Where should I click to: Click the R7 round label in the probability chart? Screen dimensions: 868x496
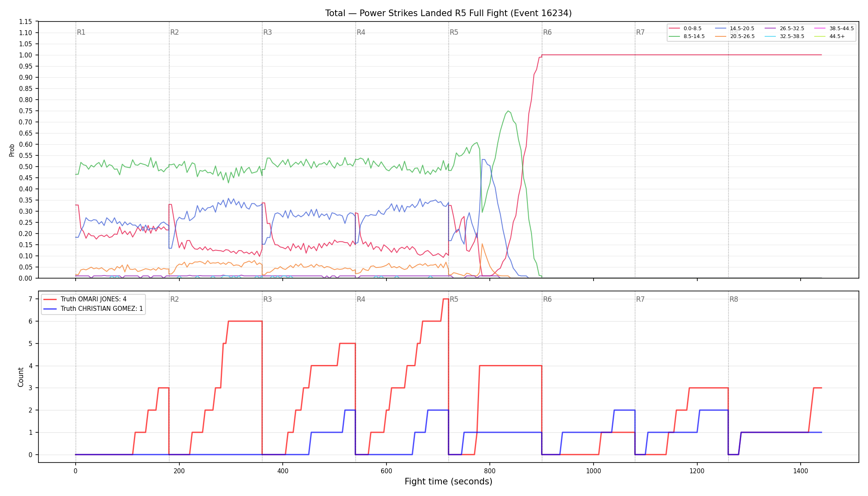point(641,32)
